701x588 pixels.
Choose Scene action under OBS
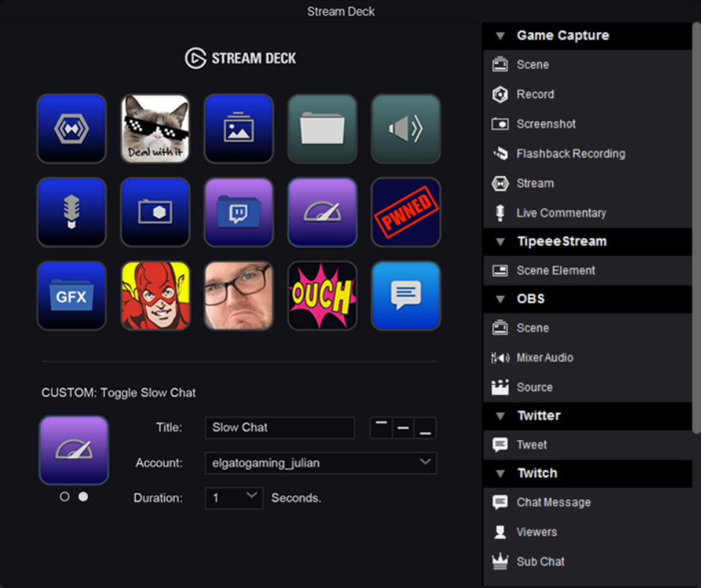pyautogui.click(x=587, y=328)
